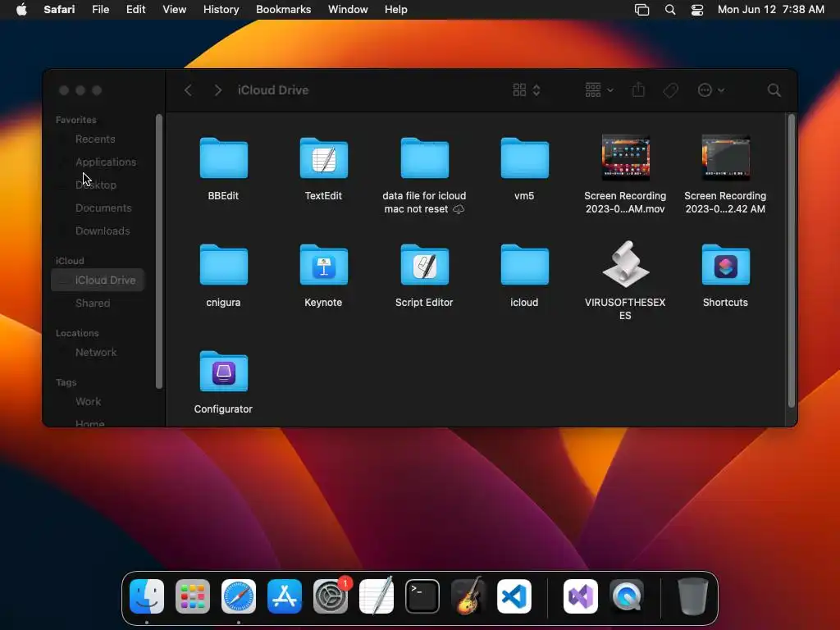The height and width of the screenshot is (630, 840).
Task: Select Recents in sidebar
Action: (95, 139)
